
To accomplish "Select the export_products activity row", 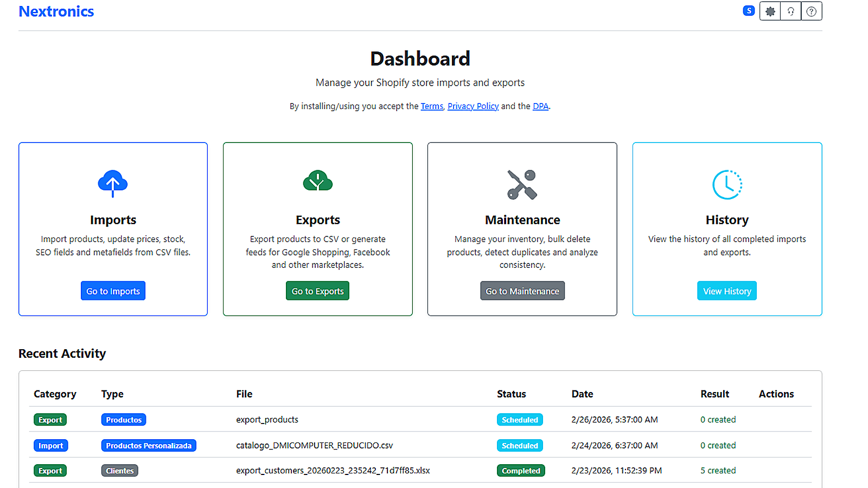I will coord(420,420).
